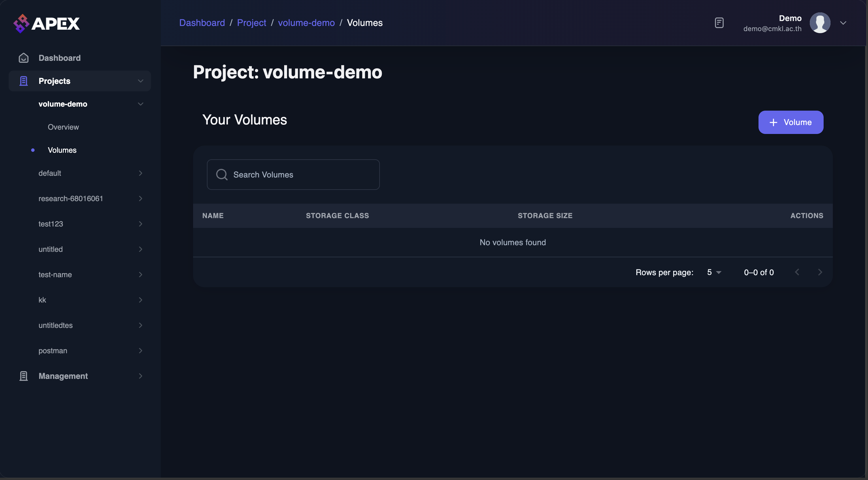
Task: Click the Projects menu label
Action: tap(54, 81)
